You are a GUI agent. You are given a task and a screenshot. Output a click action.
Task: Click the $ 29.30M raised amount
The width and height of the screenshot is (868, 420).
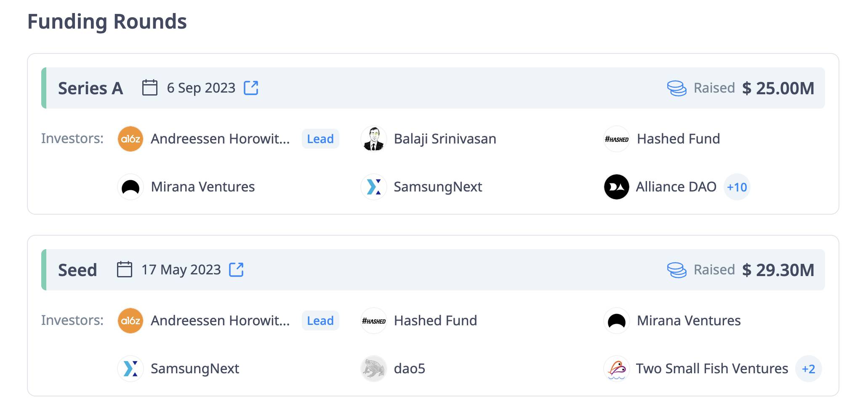[x=778, y=270]
